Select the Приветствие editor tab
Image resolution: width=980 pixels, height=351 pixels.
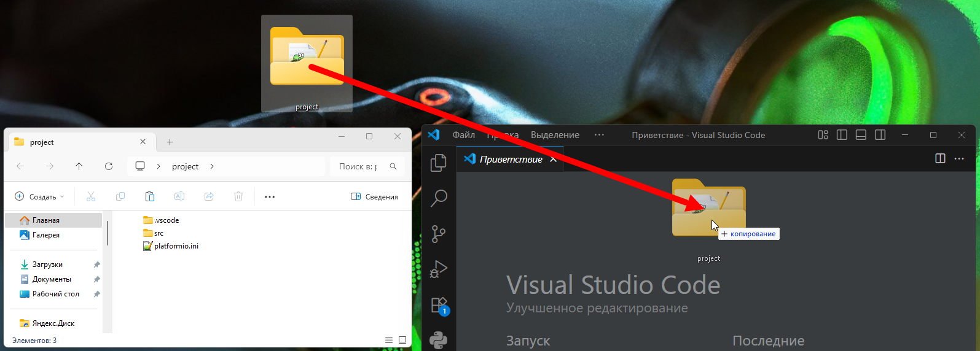coord(510,159)
